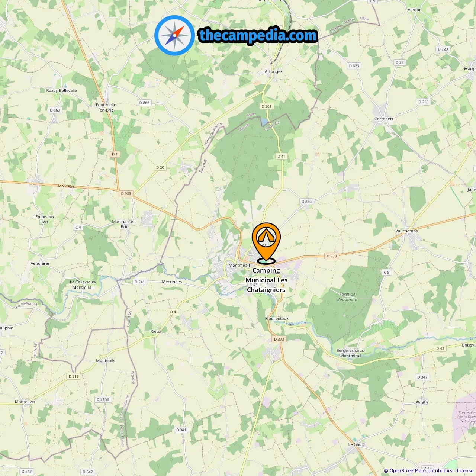Select the Montmirail town label
Image resolution: width=476 pixels, height=476 pixels.
tap(239, 265)
